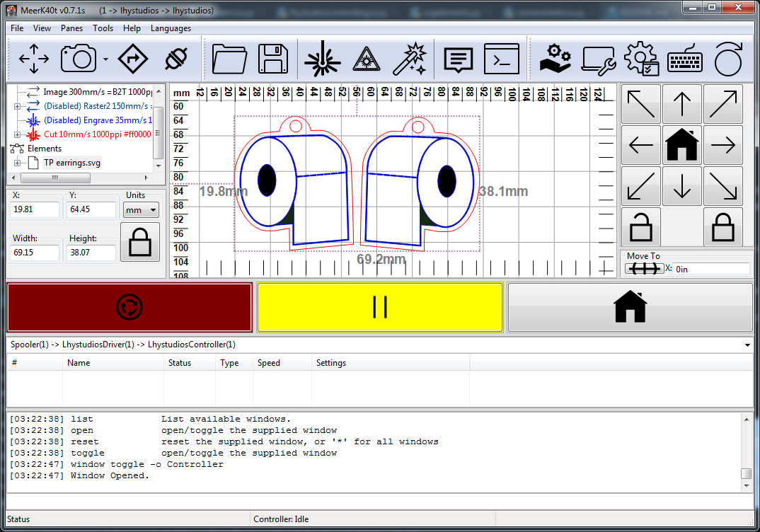Open the keyboard keymap icon
This screenshot has height=532, width=760.
coord(684,59)
